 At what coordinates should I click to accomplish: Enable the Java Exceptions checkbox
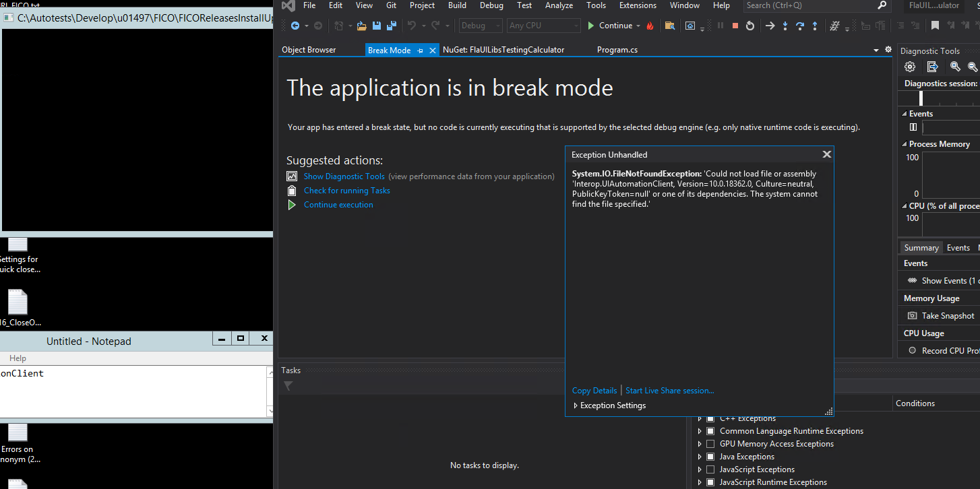coord(710,456)
